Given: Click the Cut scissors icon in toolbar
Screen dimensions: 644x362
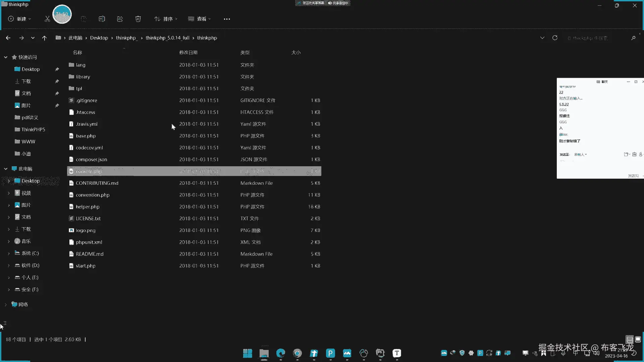Looking at the screenshot, I should (x=47, y=19).
